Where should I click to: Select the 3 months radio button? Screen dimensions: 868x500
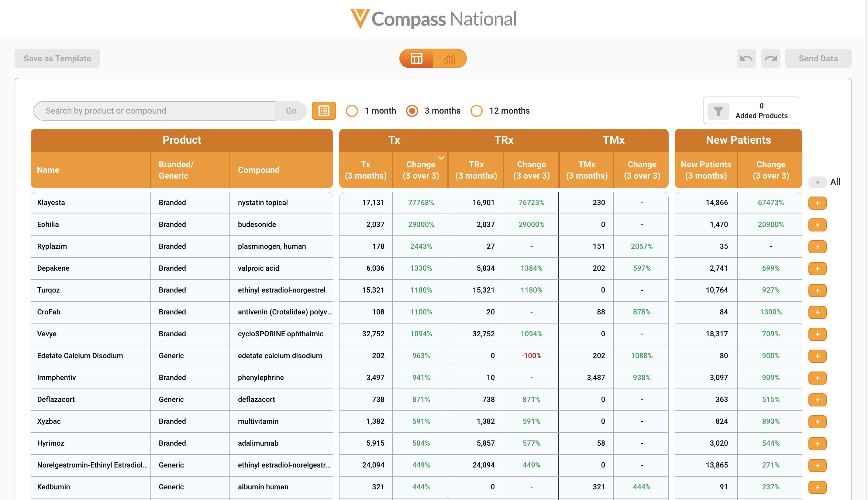coord(412,111)
